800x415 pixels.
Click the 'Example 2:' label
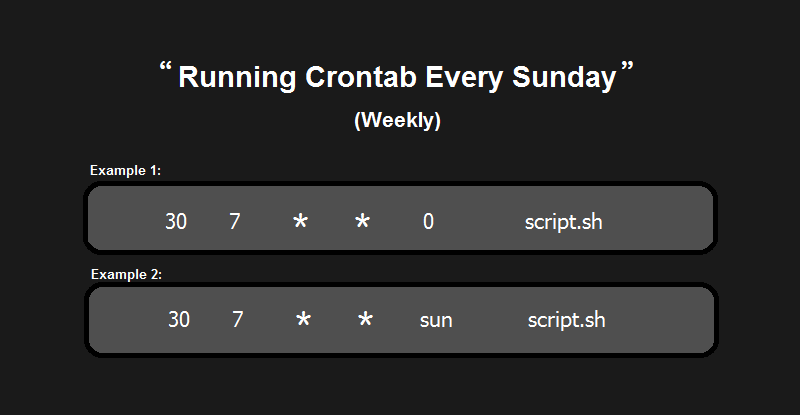(127, 275)
